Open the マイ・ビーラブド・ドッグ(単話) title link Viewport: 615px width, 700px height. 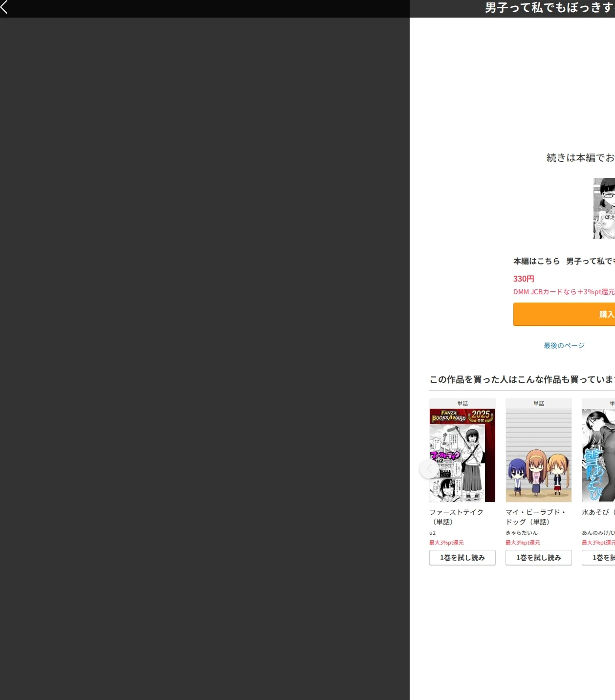[x=536, y=517]
